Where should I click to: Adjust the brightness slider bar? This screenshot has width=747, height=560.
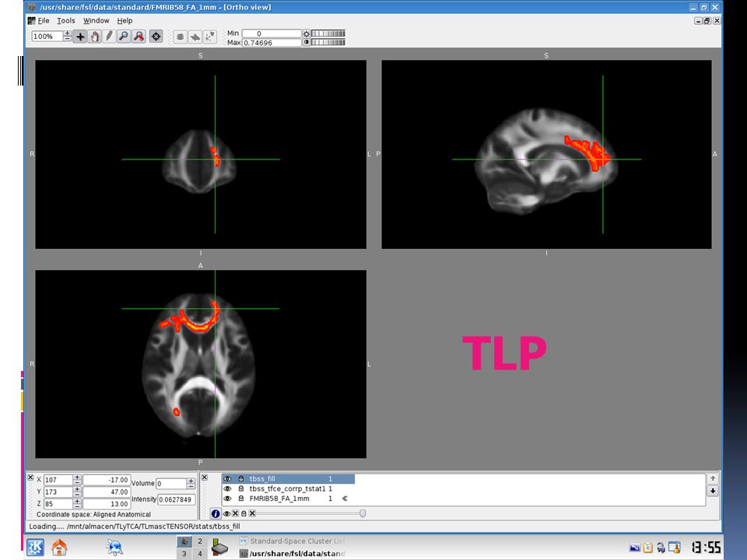[x=328, y=33]
